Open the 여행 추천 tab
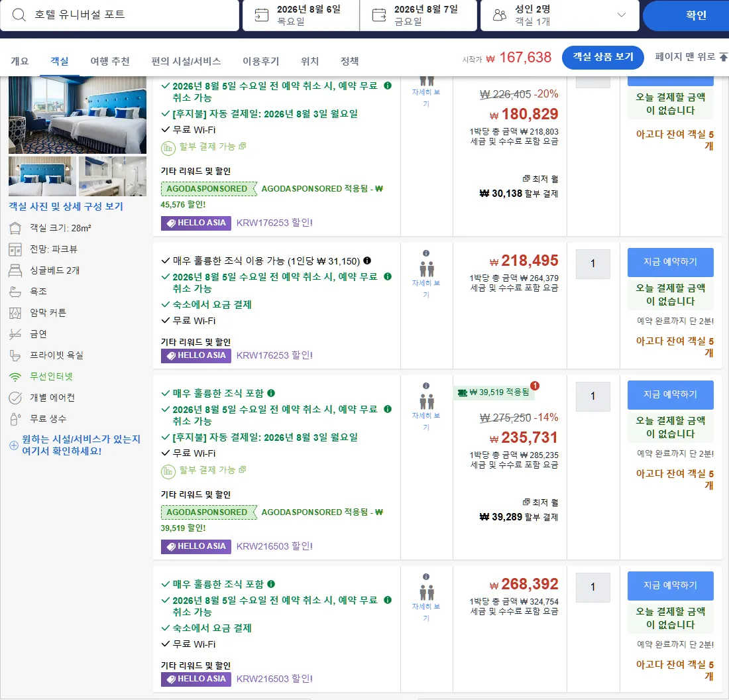 coord(110,61)
